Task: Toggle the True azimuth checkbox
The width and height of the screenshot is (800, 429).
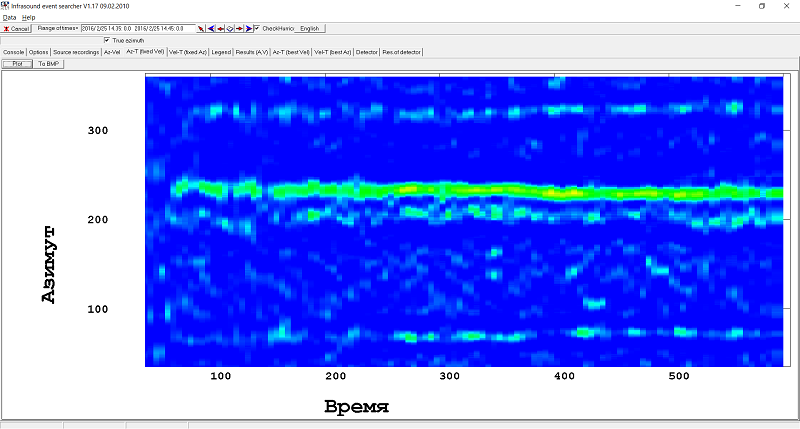Action: [107, 40]
